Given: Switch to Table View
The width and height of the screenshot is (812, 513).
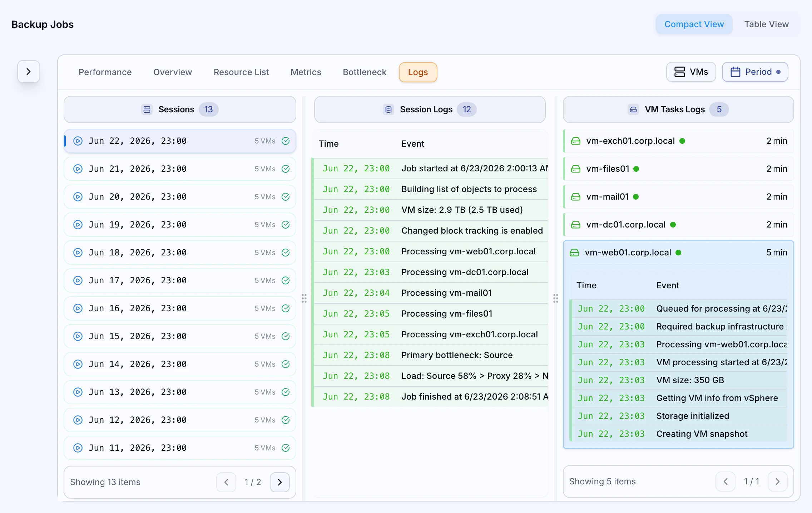Looking at the screenshot, I should tap(766, 24).
